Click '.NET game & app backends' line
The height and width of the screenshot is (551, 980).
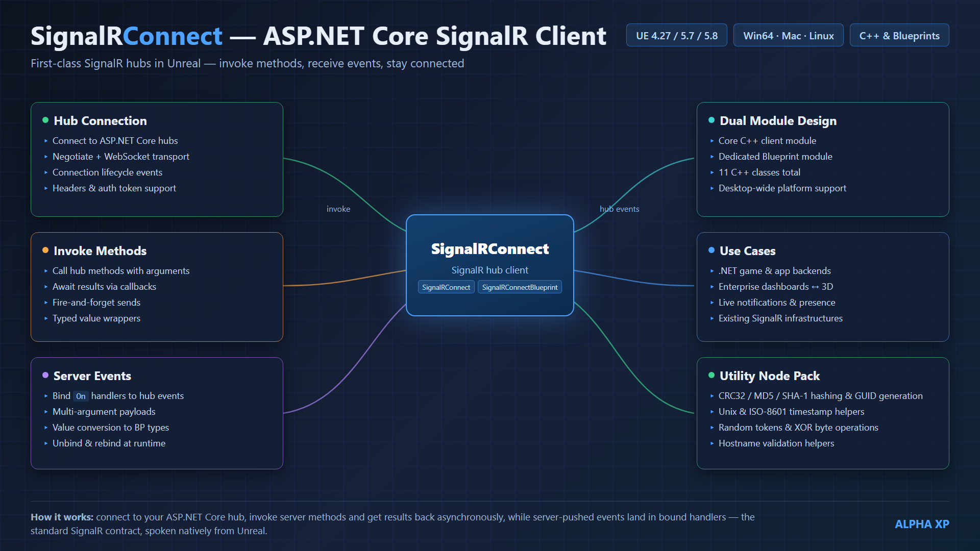pos(775,271)
